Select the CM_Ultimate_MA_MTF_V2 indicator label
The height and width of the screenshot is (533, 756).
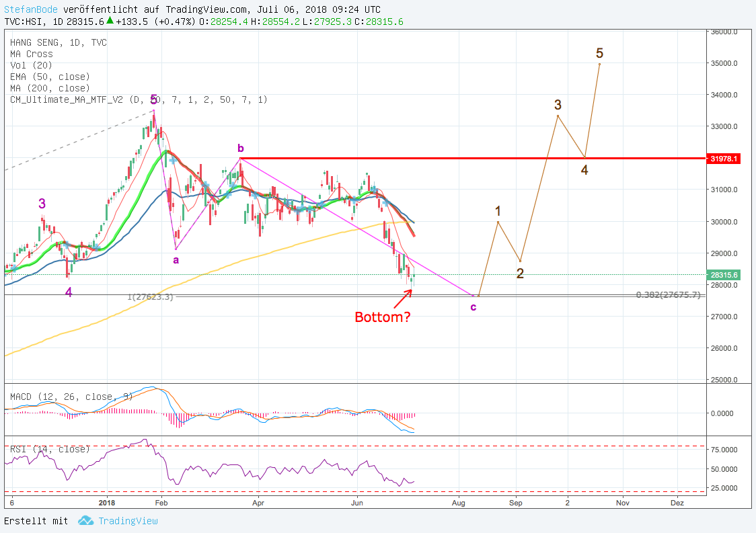click(139, 99)
